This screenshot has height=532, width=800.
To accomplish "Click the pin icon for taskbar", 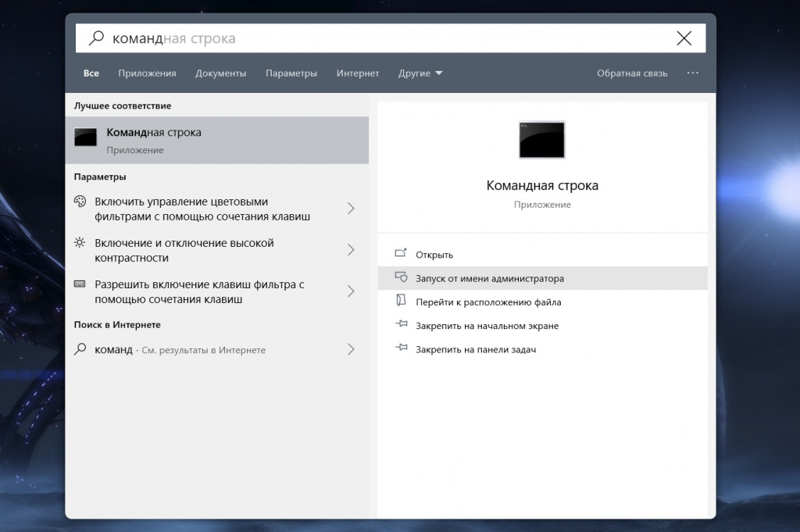I will click(401, 348).
